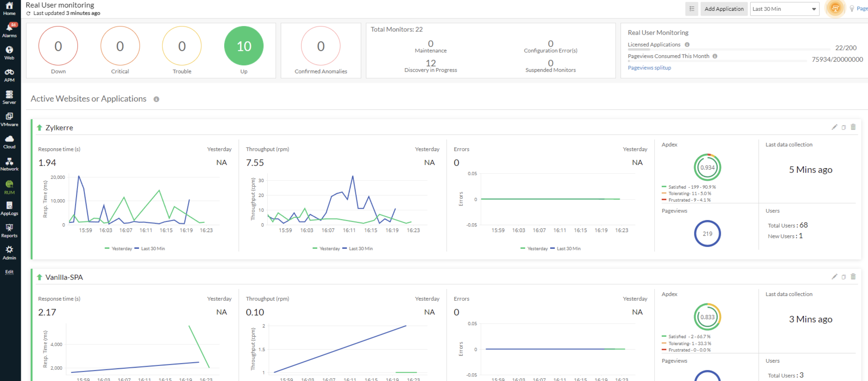Toggle Yesterday legend in Zylkerre Errors chart

[534, 248]
